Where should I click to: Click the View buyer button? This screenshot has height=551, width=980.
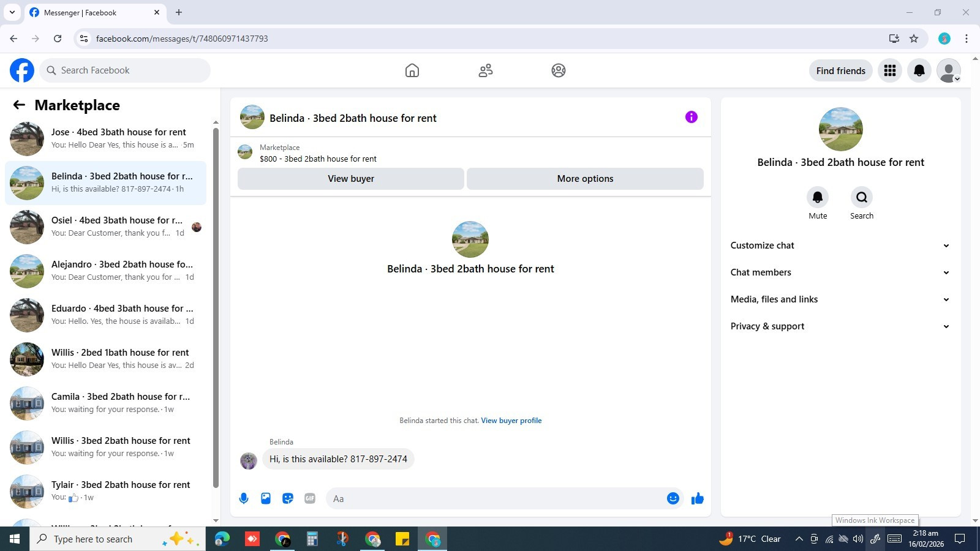pos(351,179)
